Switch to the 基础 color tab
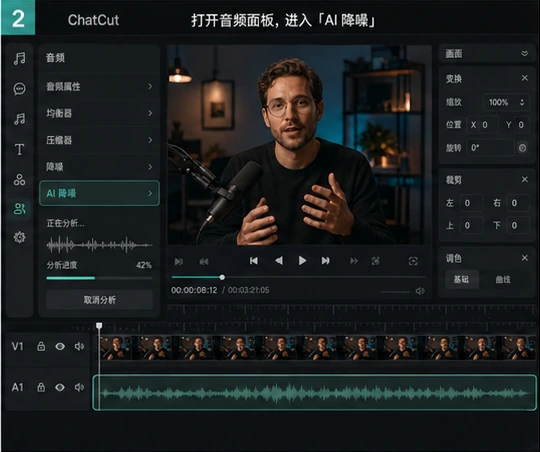 coord(461,279)
